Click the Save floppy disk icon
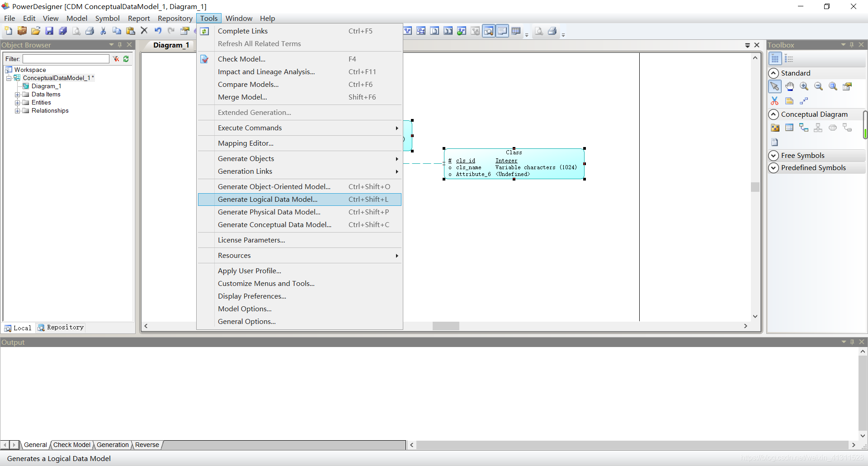Viewport: 868px width, 466px height. (x=49, y=31)
